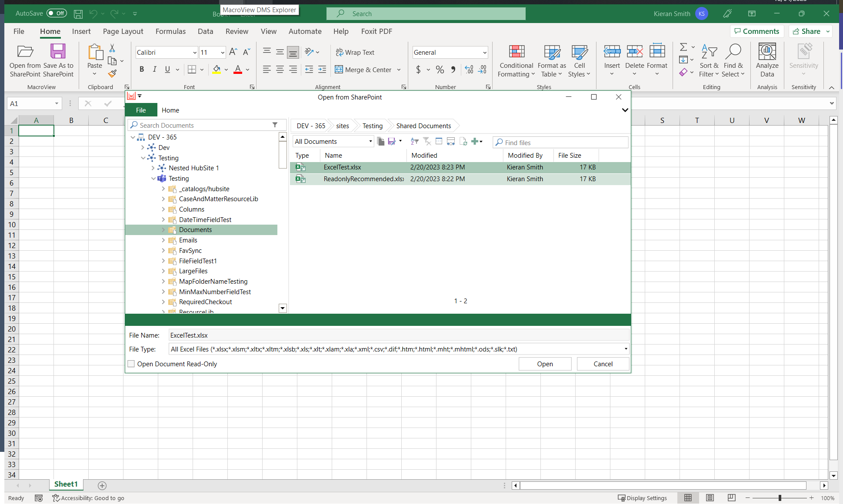
Task: Click the sort and filter icon in dialog toolbar
Action: 415,141
